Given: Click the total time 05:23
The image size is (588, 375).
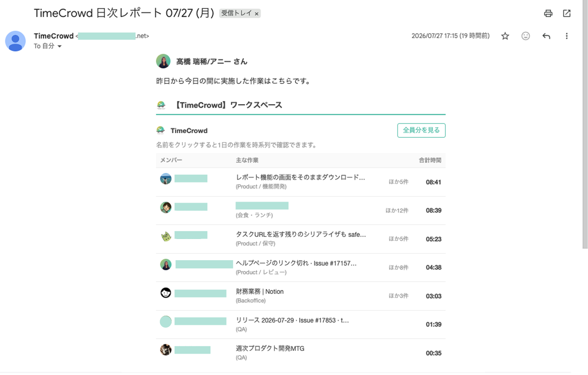Looking at the screenshot, I should 434,239.
